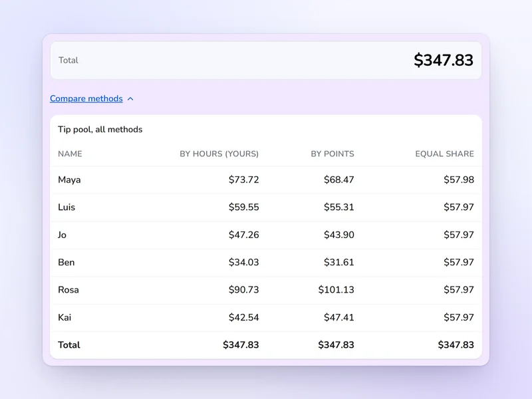Image resolution: width=532 pixels, height=399 pixels.
Task: Select Rosa's equal share $57.97
Action: coord(459,290)
